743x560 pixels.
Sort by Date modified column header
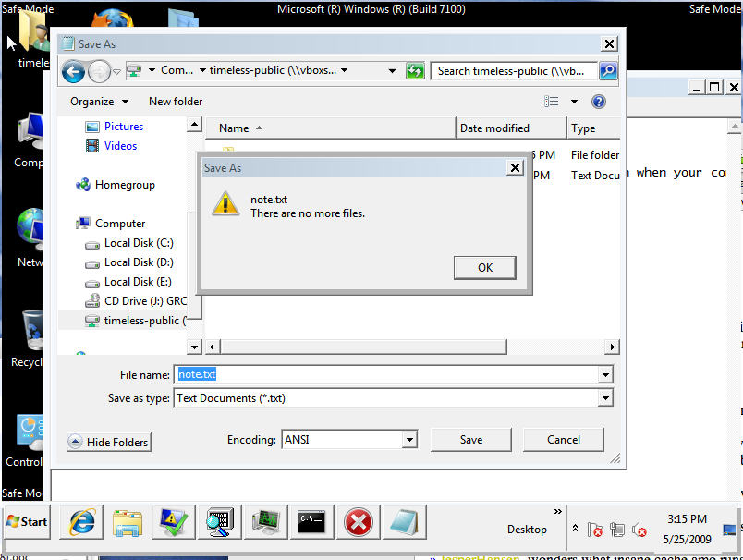tap(511, 128)
